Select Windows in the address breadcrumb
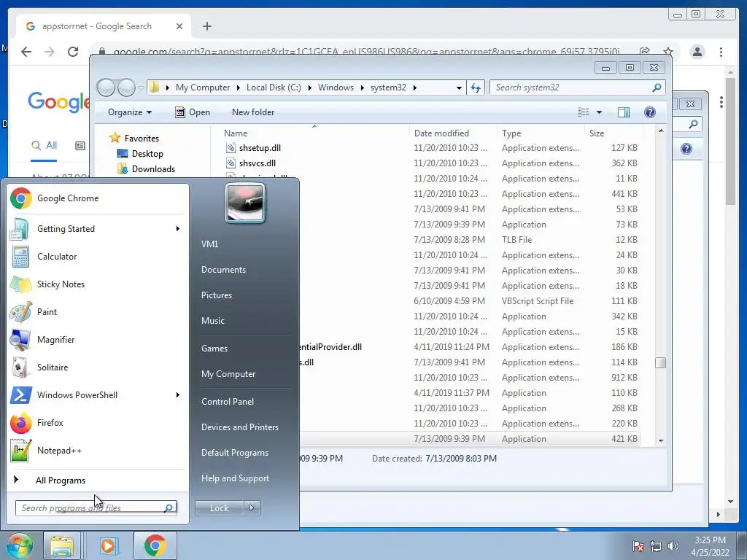This screenshot has height=560, width=747. [336, 87]
